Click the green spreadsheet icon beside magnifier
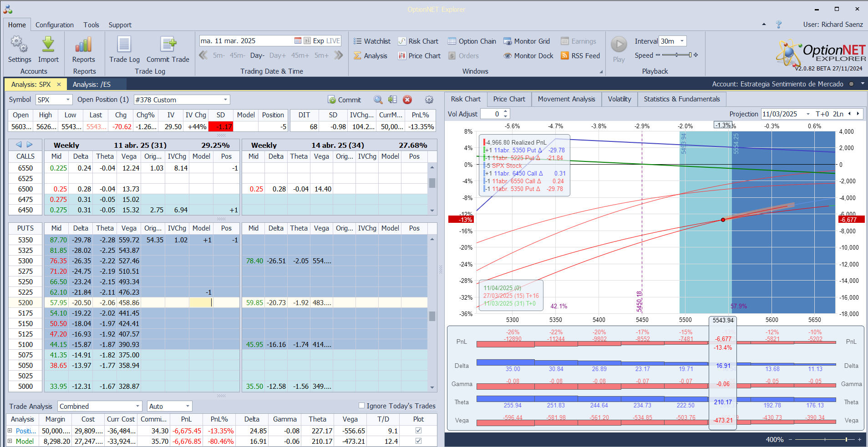 click(392, 100)
